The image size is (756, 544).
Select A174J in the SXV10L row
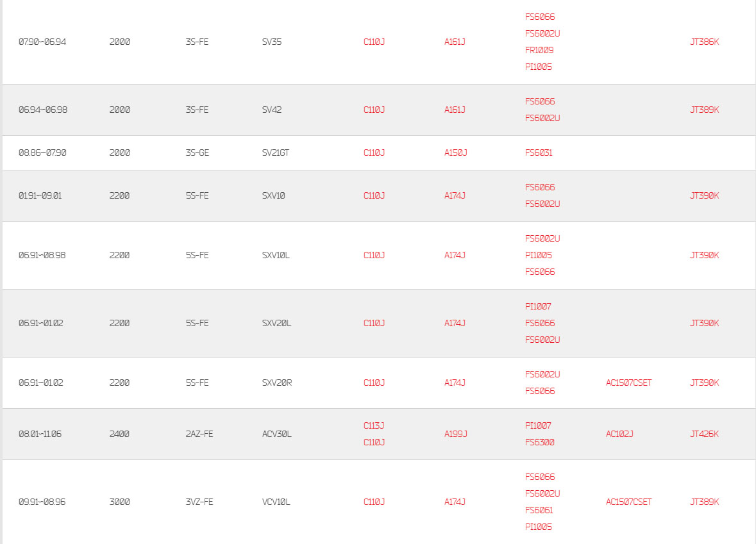click(455, 256)
